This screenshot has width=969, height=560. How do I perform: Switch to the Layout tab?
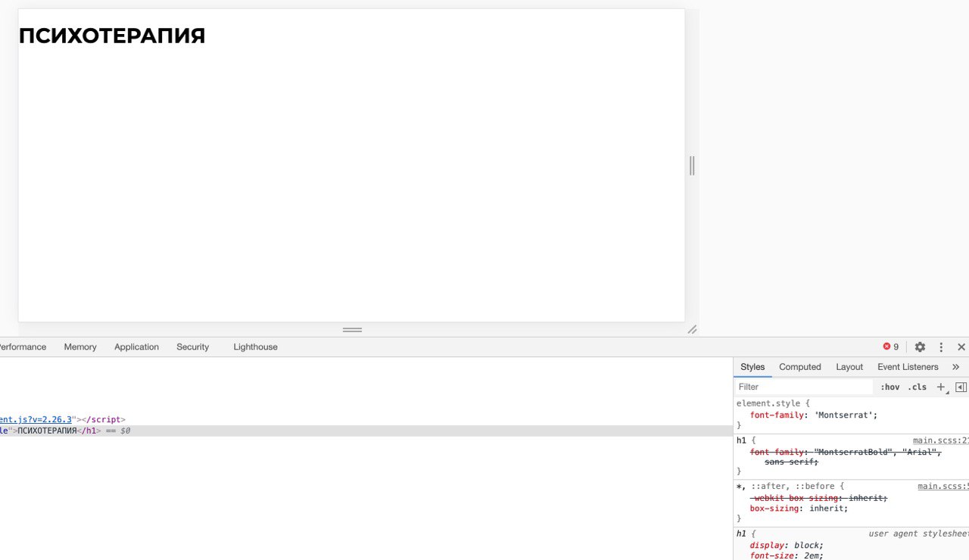849,367
